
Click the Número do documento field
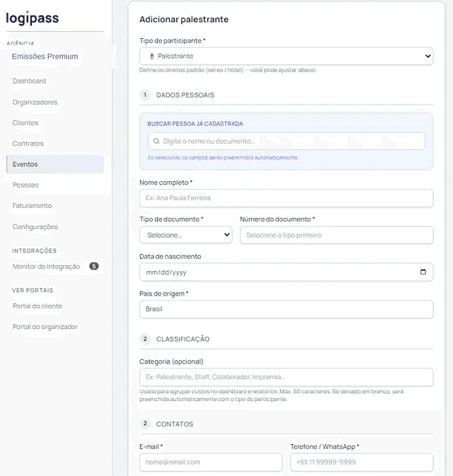[336, 235]
